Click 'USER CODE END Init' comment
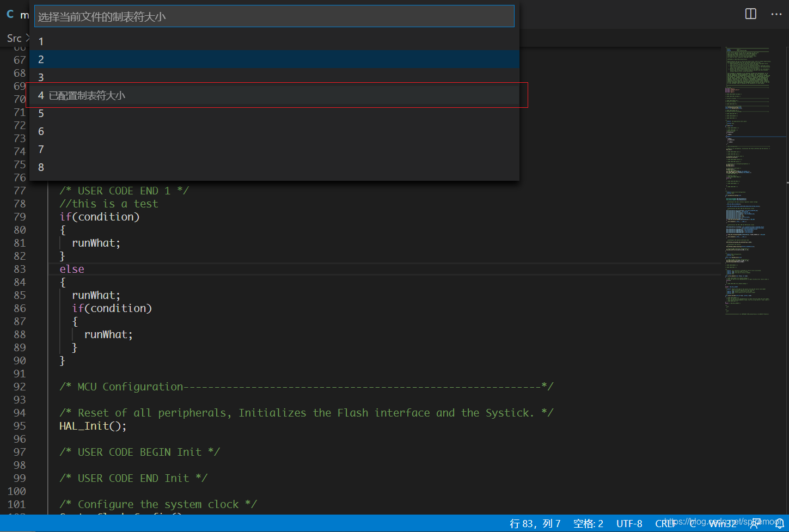The width and height of the screenshot is (789, 532). tap(133, 478)
